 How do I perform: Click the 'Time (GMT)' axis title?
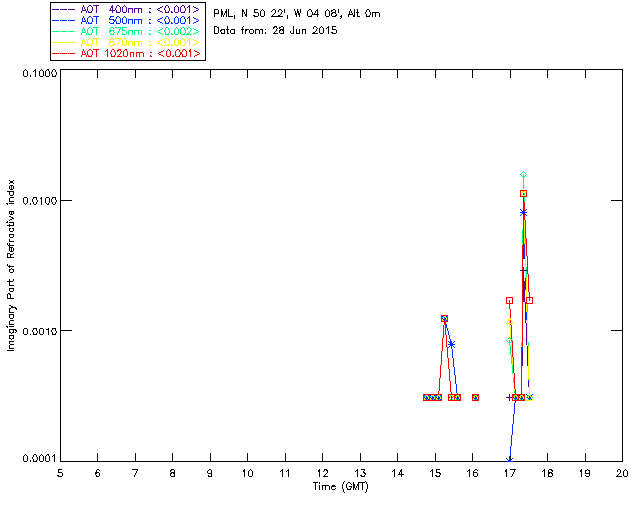tap(340, 487)
